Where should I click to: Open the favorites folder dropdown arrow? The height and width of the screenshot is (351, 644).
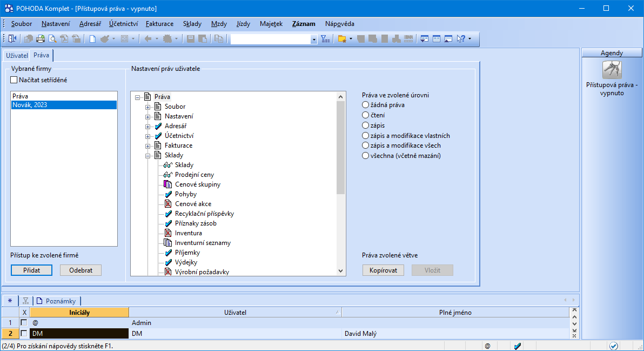[x=350, y=39]
